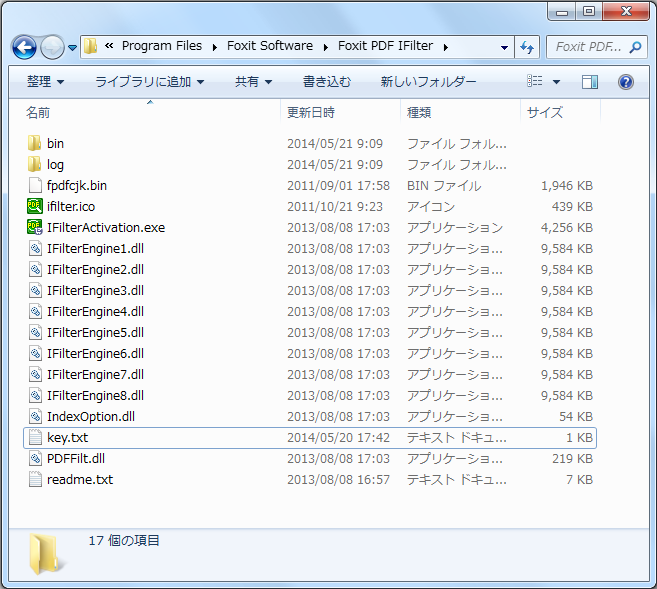Click the readme.txt document icon

[35, 479]
